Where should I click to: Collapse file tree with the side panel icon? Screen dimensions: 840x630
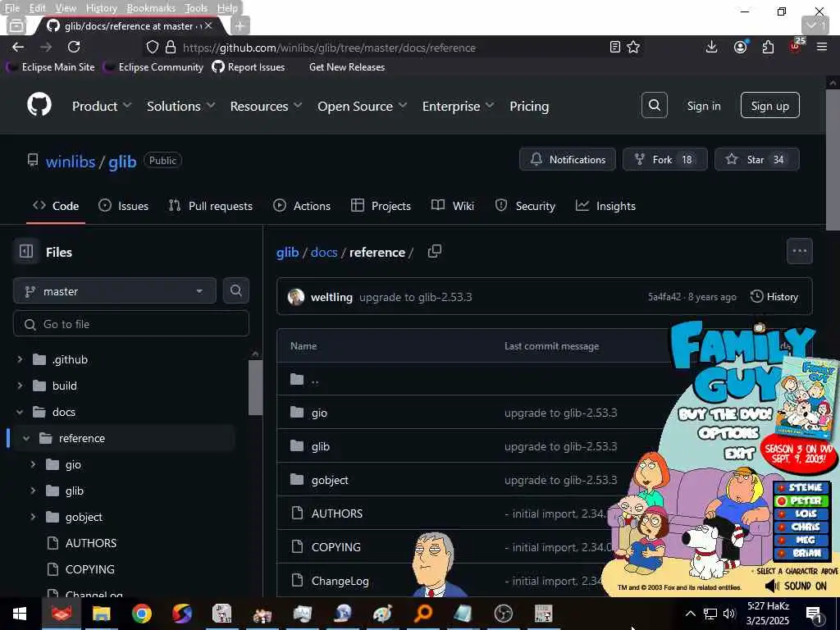coord(26,251)
